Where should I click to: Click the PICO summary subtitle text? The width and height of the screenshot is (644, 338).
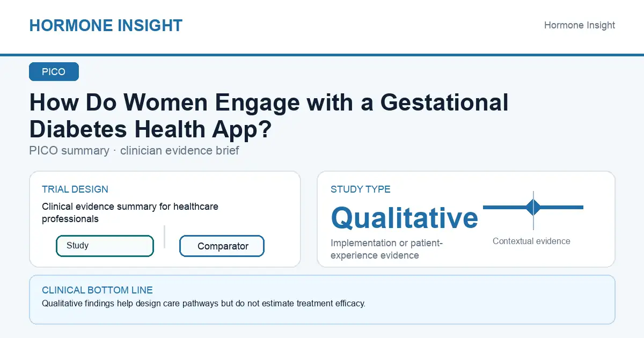pyautogui.click(x=134, y=150)
